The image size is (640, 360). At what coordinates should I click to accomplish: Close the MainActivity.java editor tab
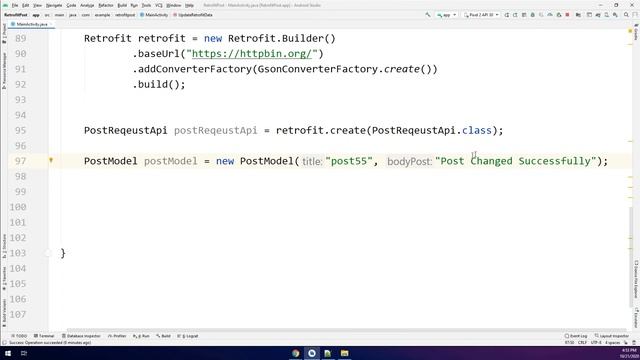[x=51, y=24]
